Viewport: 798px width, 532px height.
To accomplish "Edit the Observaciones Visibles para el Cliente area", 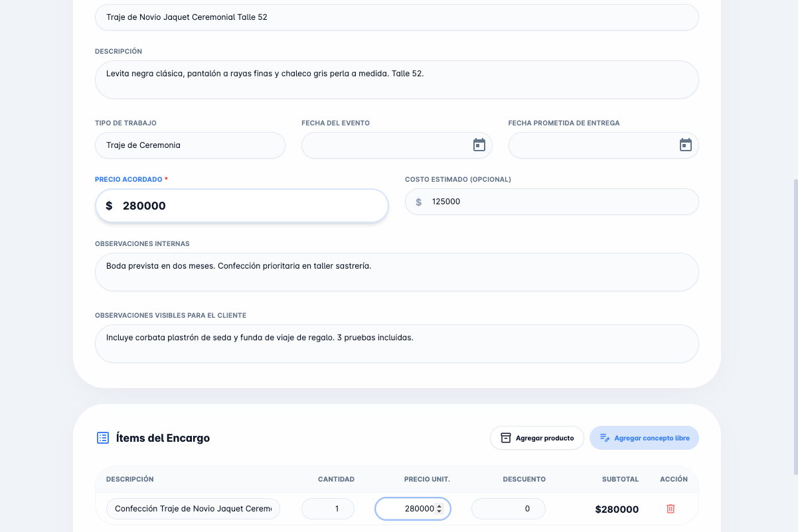I will (397, 344).
